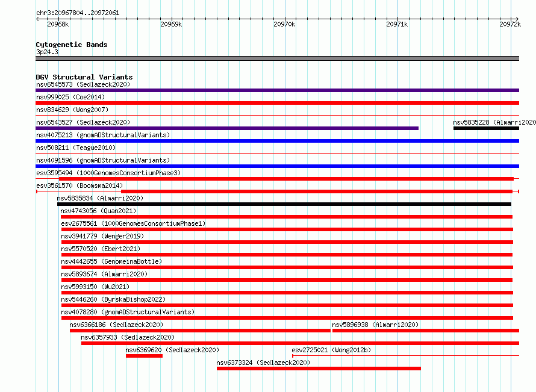Click the nsv4091596 gnomAD label
This screenshot has width=536, height=392.
(x=103, y=160)
